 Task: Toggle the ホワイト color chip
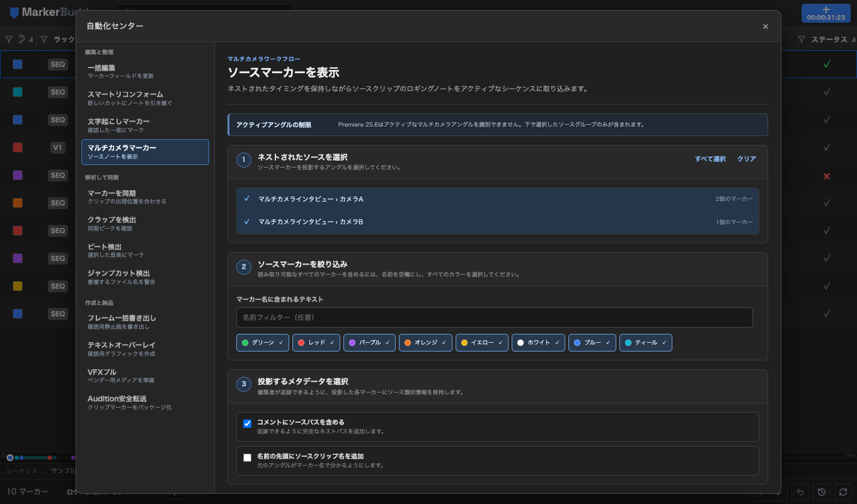538,343
